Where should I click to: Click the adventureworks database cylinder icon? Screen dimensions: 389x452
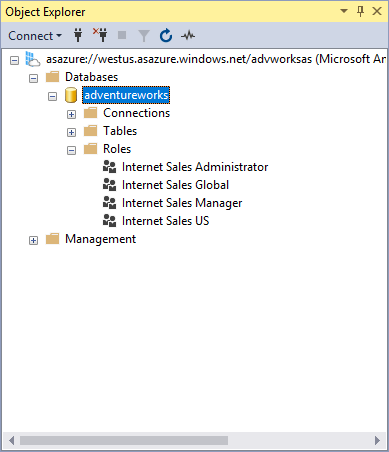coord(71,95)
